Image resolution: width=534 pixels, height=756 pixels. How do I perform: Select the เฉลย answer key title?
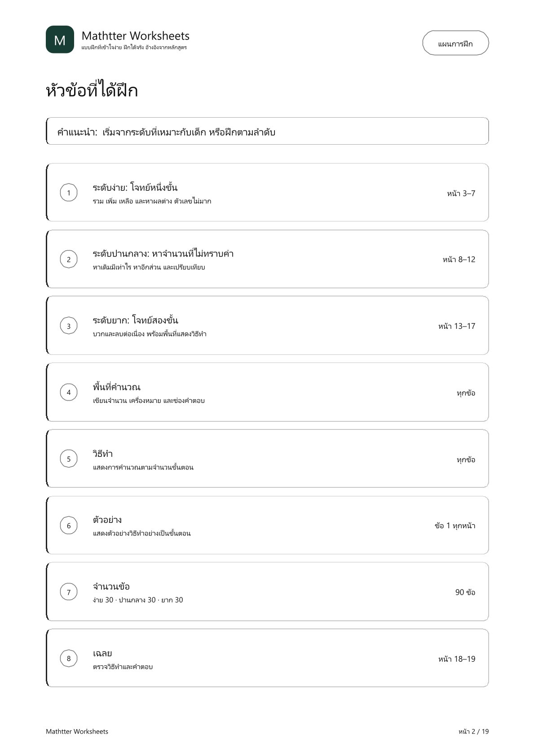click(102, 653)
